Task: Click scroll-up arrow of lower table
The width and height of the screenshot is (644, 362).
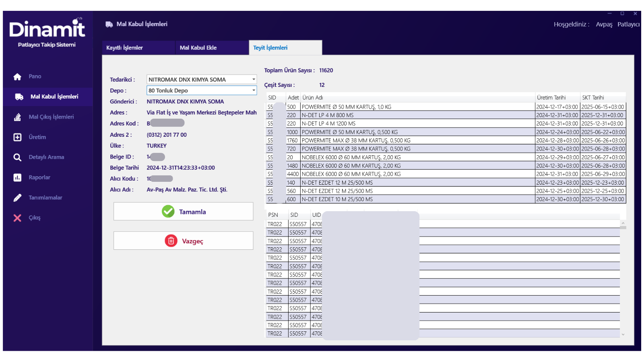Action: coord(623,222)
